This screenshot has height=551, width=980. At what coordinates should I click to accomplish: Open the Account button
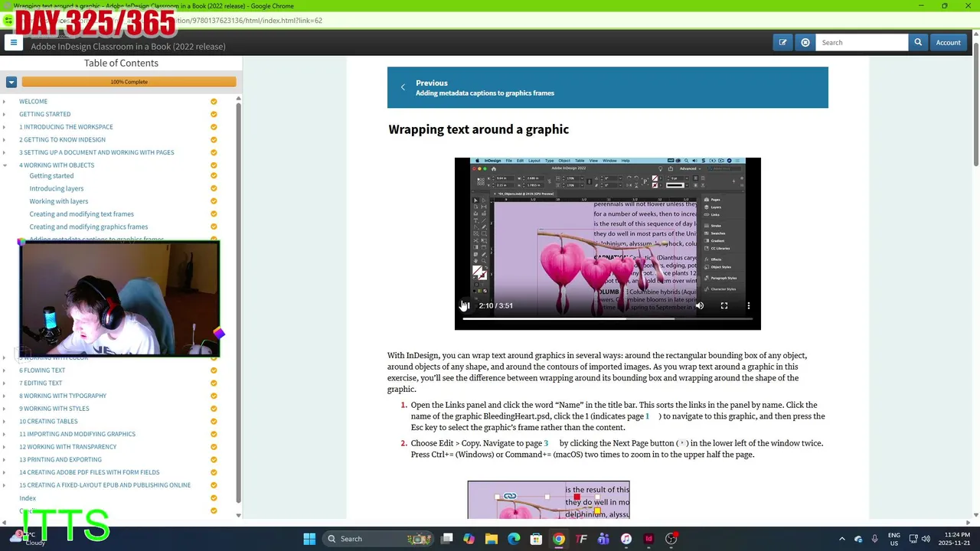pyautogui.click(x=948, y=43)
